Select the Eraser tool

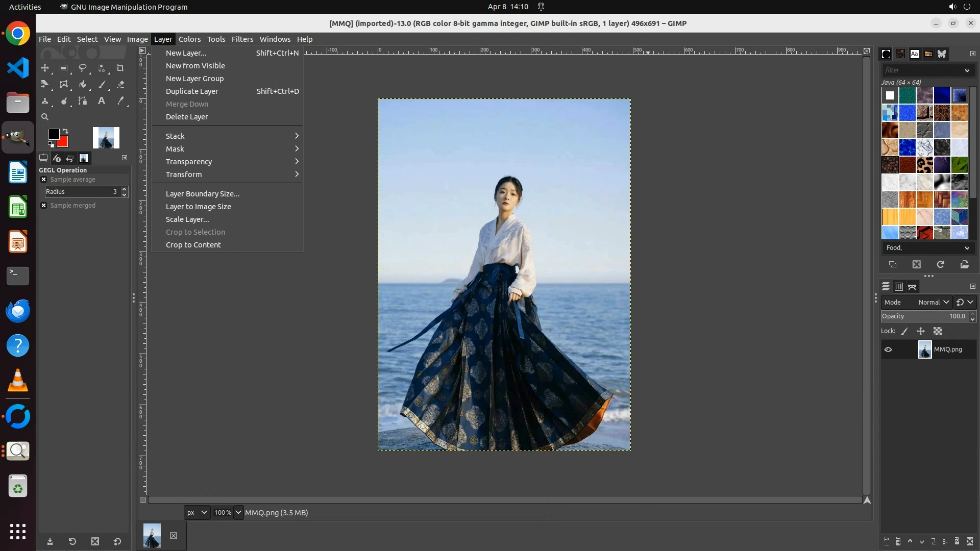[x=120, y=85]
